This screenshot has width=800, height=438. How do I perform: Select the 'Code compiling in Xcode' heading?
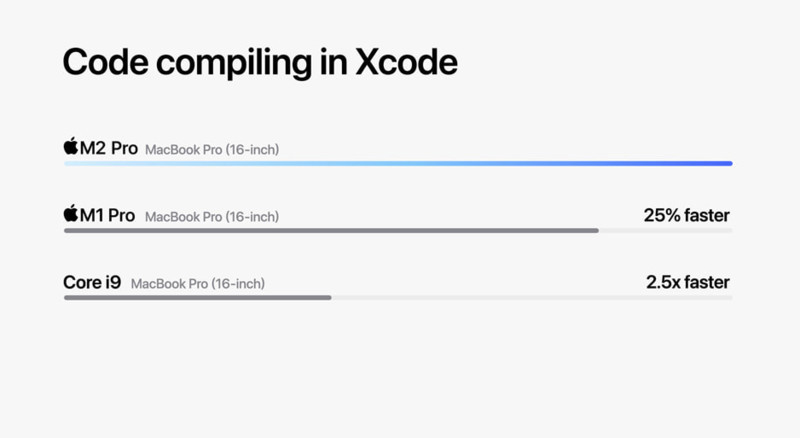point(260,63)
